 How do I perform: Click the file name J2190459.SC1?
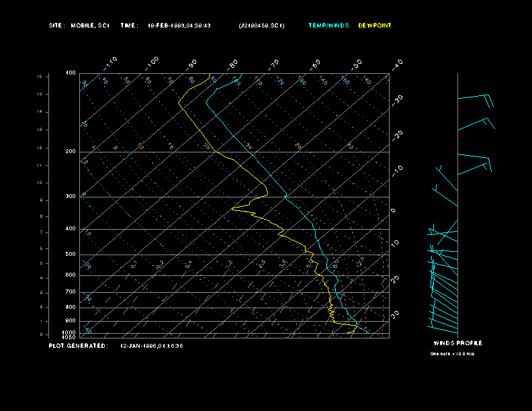point(261,26)
